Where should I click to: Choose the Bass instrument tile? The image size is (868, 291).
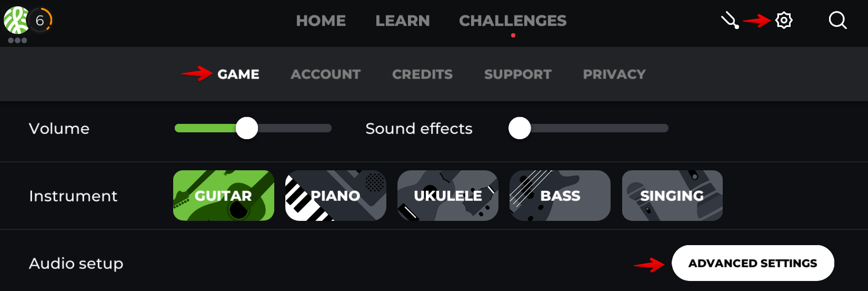coord(560,196)
